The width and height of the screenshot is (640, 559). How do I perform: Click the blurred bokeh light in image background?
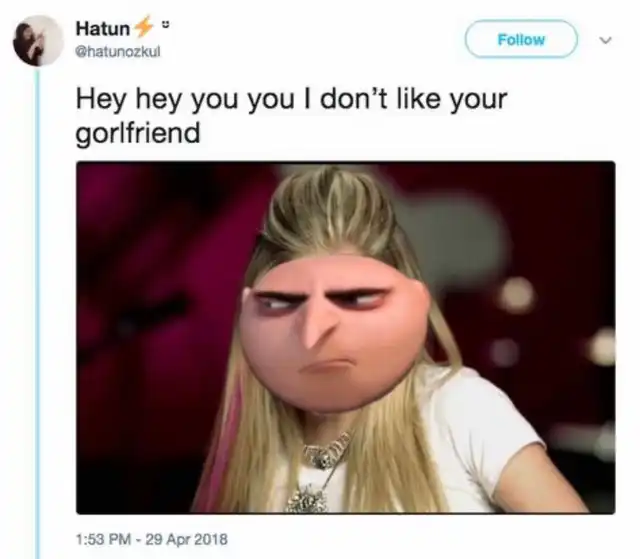(x=517, y=295)
